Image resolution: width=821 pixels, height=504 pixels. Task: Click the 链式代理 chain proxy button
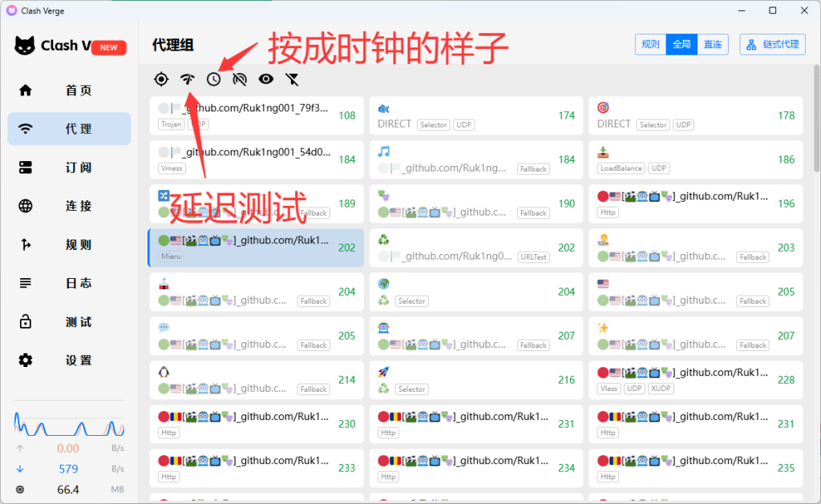coord(772,45)
